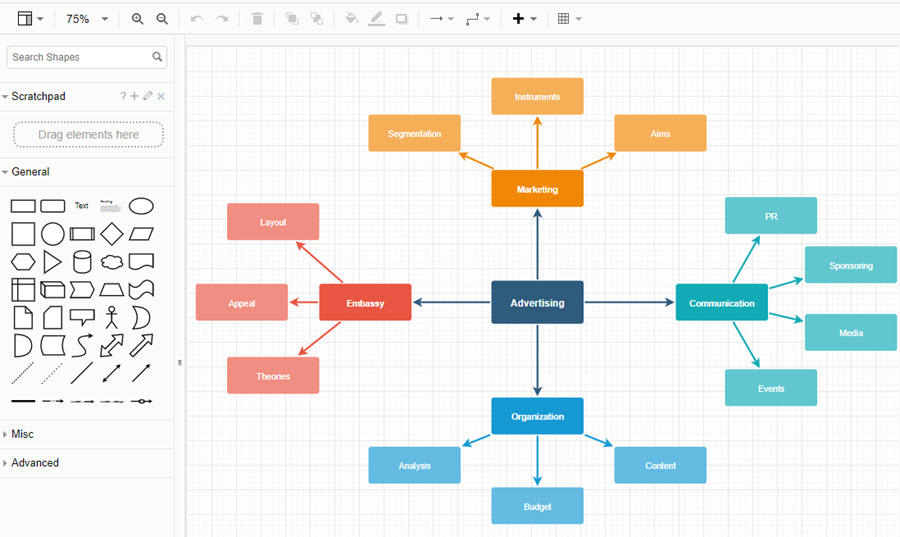The image size is (900, 537).
Task: Select the Theories node
Action: (x=273, y=376)
